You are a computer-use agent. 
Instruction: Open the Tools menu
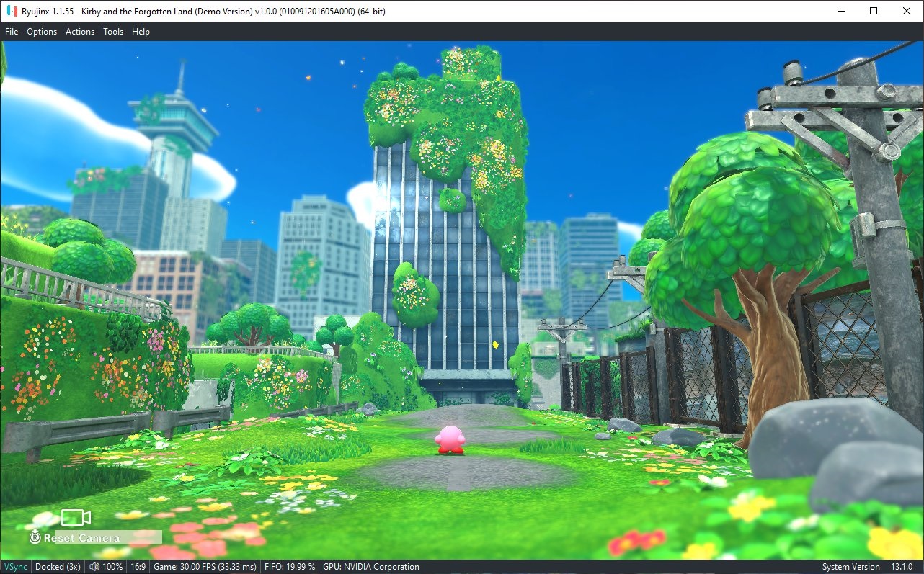click(113, 32)
